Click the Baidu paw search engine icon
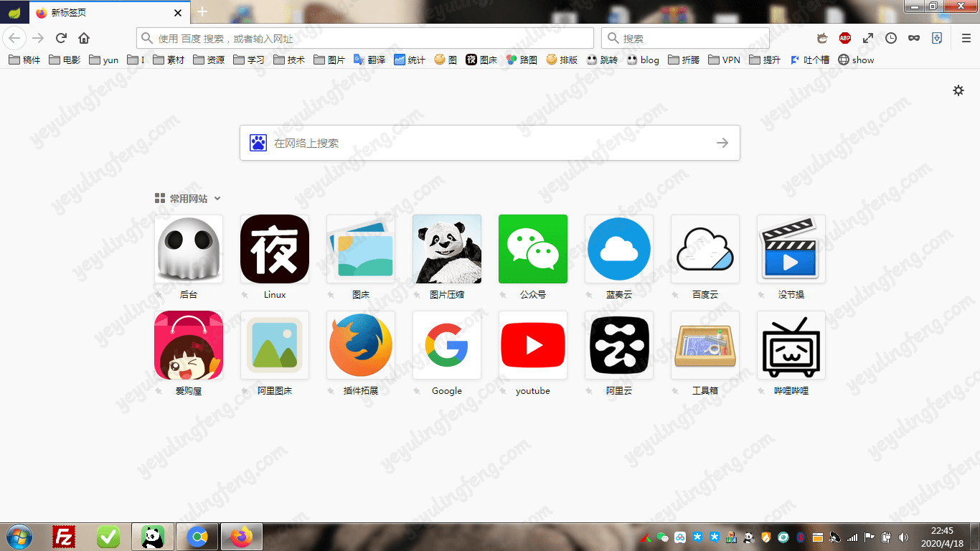The height and width of the screenshot is (551, 980). point(258,143)
